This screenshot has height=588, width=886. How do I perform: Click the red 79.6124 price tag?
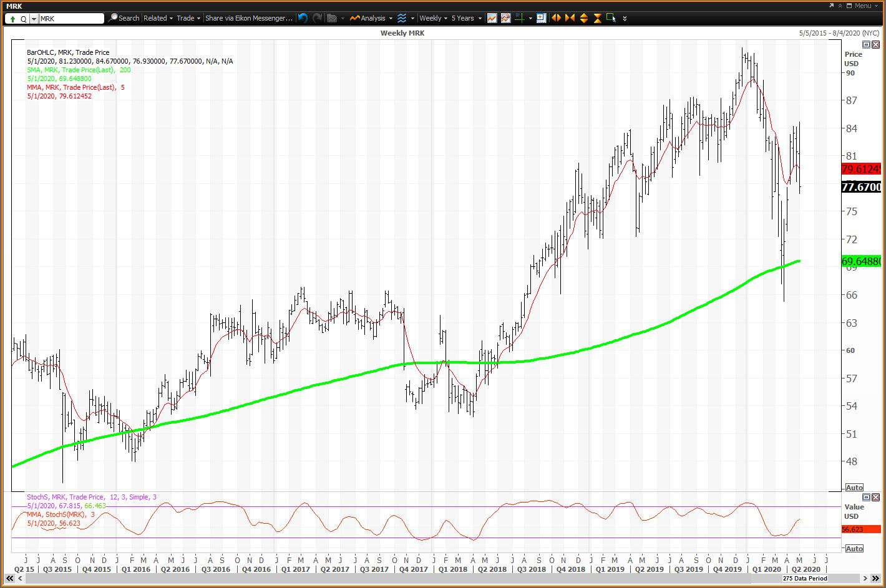click(x=861, y=169)
